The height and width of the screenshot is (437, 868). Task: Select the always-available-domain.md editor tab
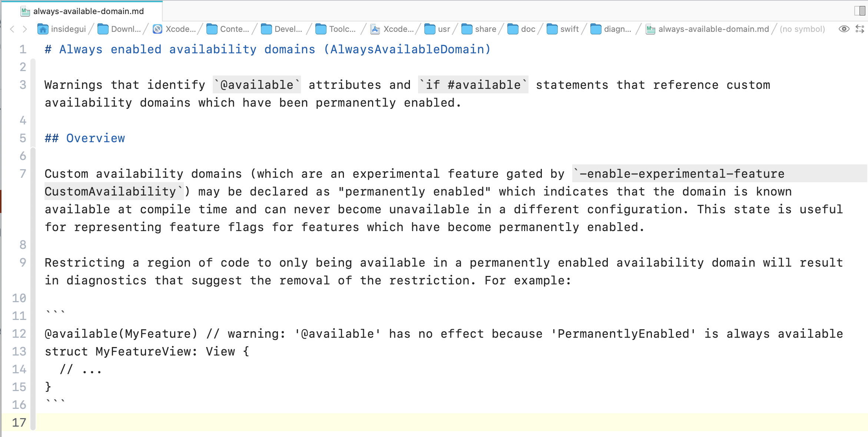click(x=82, y=11)
